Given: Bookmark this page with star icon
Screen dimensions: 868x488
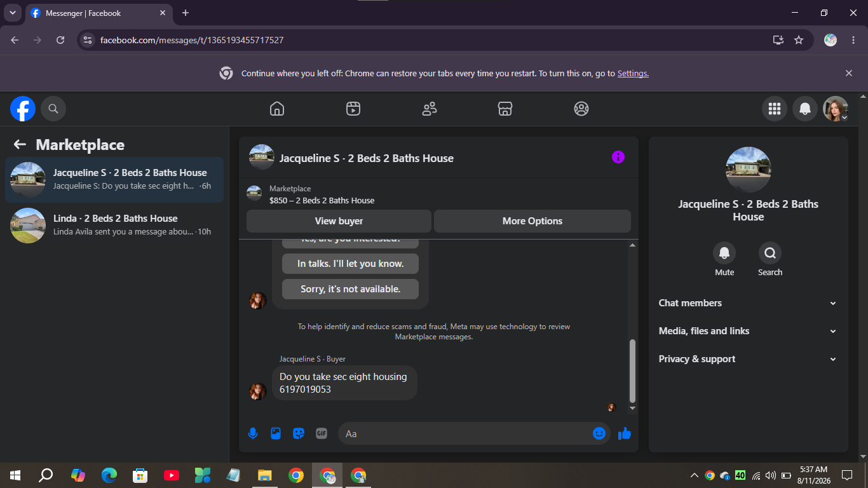Looking at the screenshot, I should point(799,40).
